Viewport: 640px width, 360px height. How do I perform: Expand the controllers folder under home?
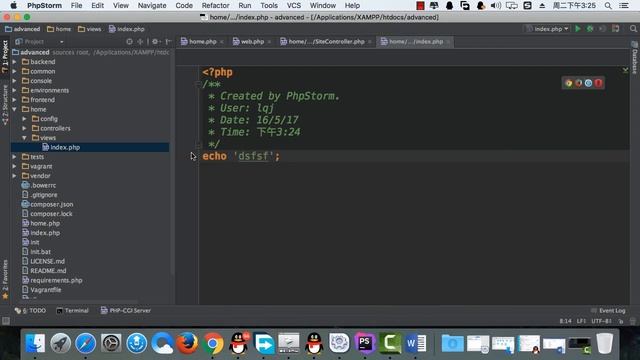24,128
